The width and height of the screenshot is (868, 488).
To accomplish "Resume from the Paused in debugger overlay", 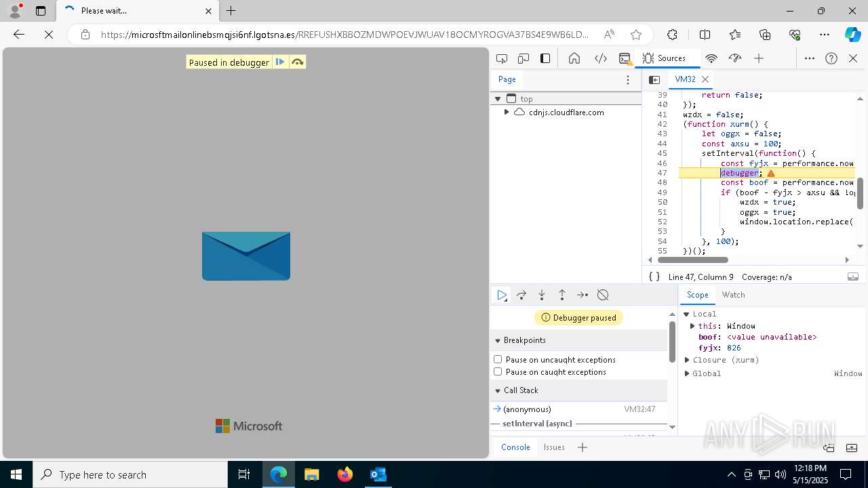I will tap(280, 62).
